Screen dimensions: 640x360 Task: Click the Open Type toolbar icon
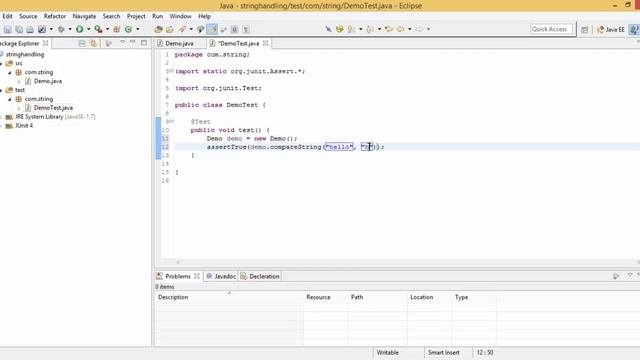[158, 29]
